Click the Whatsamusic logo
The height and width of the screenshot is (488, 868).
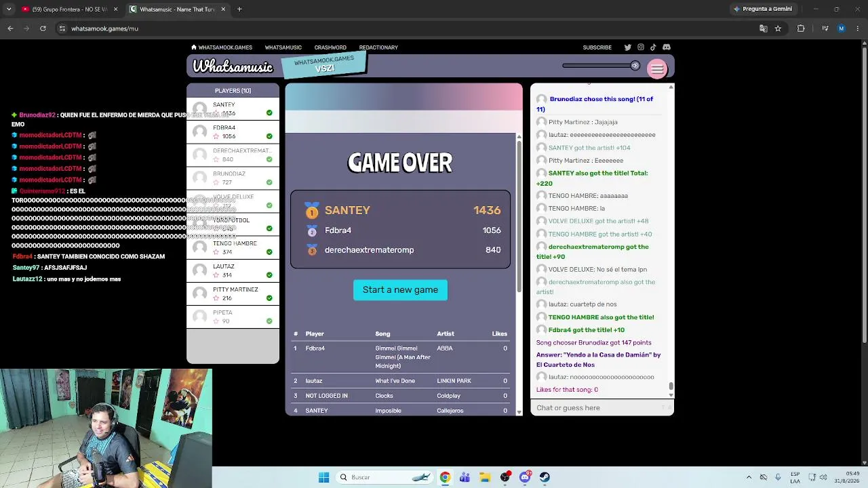pos(233,66)
